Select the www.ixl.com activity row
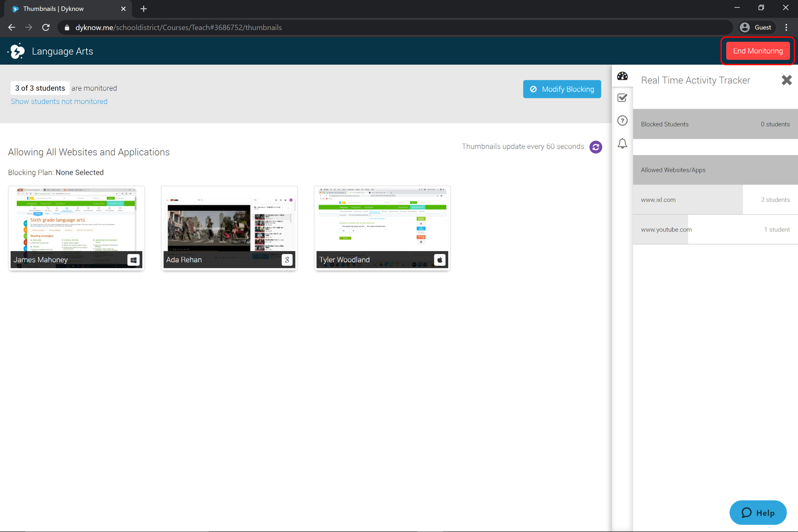This screenshot has width=798, height=532. [x=715, y=200]
